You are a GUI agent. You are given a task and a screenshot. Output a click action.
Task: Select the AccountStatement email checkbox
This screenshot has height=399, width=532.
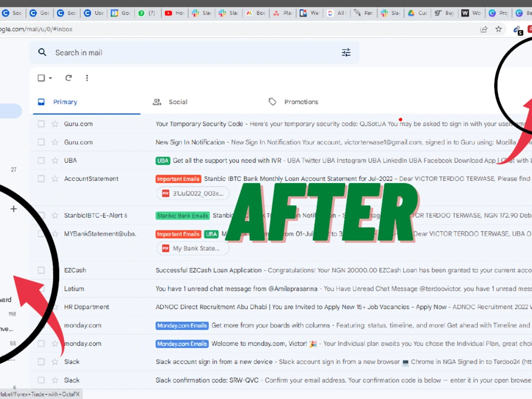[41, 179]
